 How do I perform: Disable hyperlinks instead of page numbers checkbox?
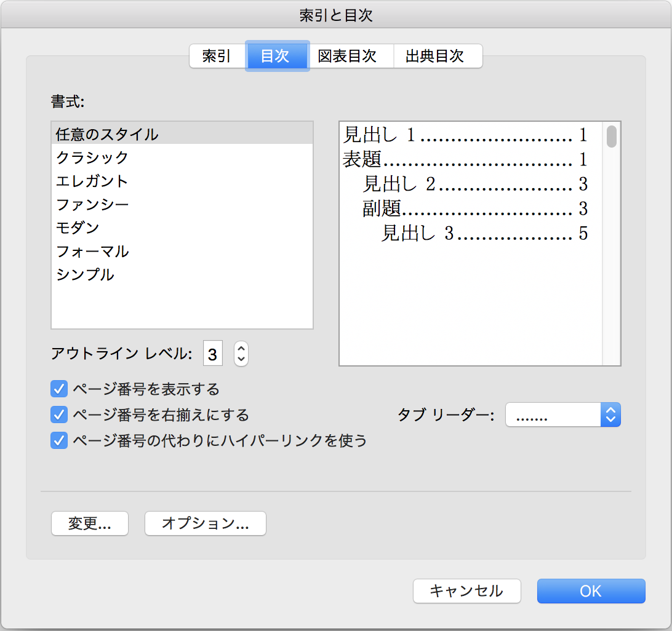point(59,440)
